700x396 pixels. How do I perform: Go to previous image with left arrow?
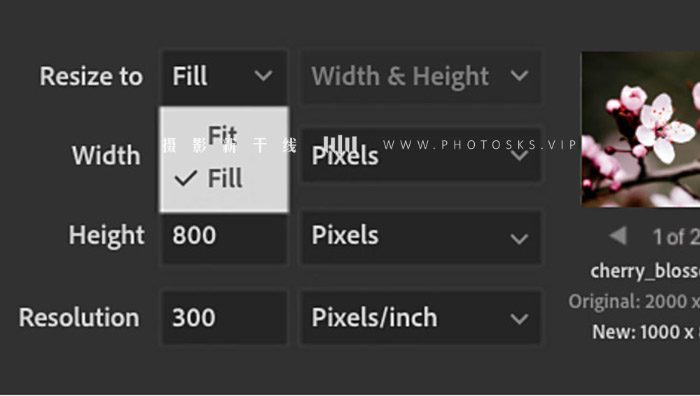click(618, 236)
